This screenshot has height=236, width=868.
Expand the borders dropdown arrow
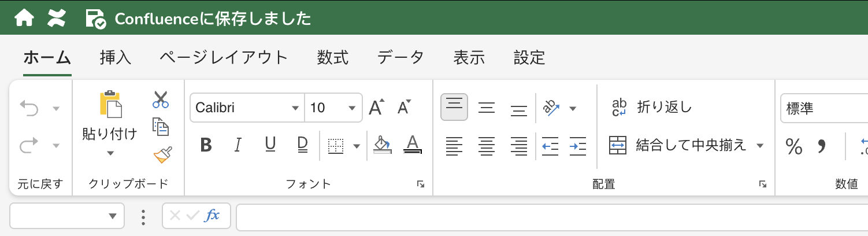[357, 146]
